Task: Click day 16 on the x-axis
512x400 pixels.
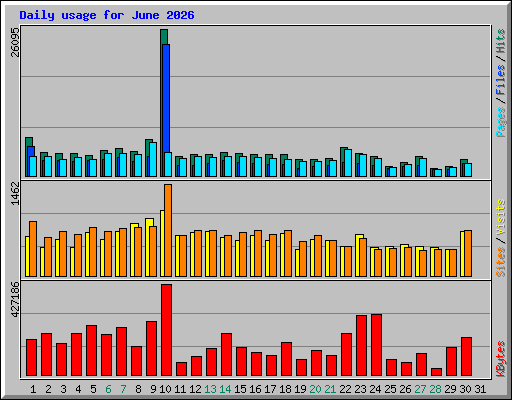Action: (x=255, y=389)
